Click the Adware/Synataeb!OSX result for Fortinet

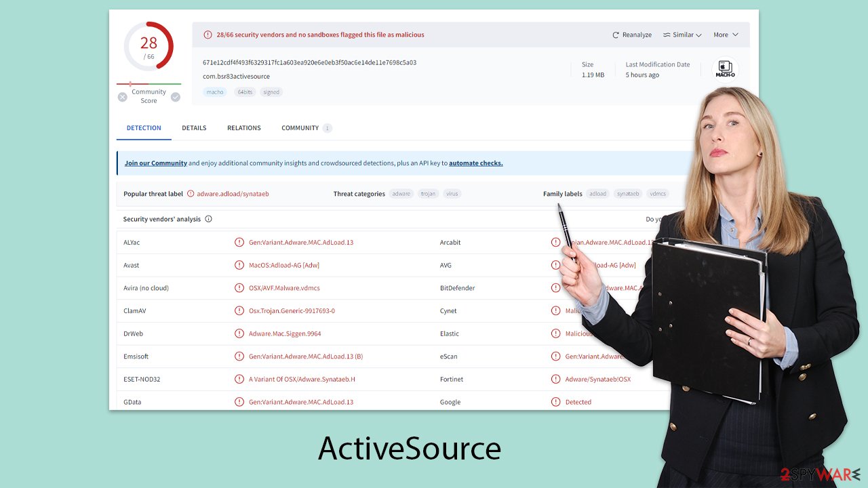coord(598,380)
